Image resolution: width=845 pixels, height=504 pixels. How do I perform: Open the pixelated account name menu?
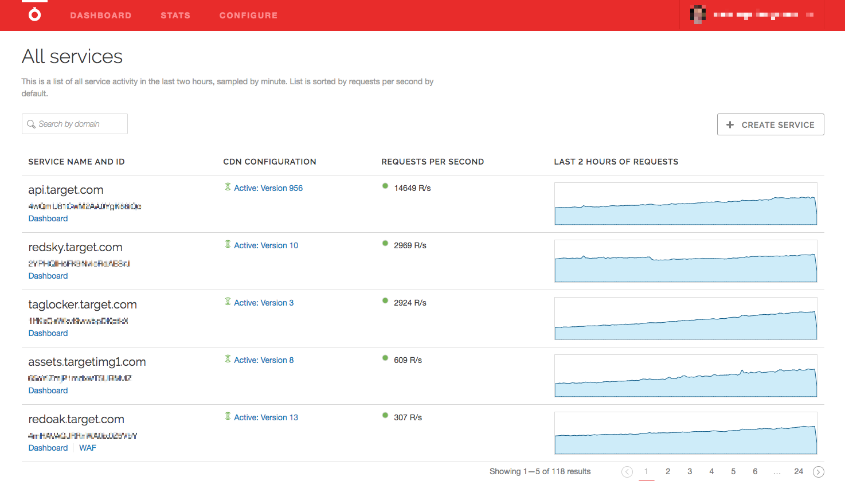click(763, 15)
